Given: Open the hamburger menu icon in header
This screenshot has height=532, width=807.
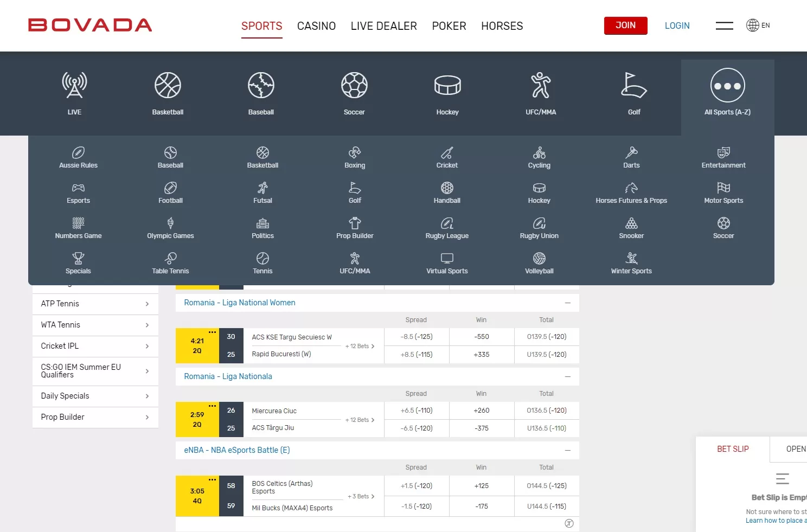Looking at the screenshot, I should [725, 25].
